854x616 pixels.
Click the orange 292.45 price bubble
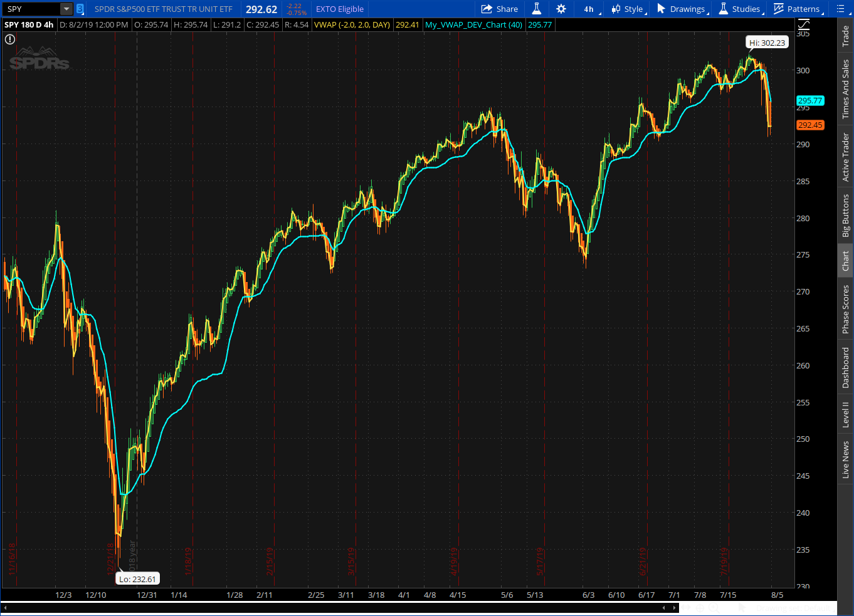click(x=810, y=125)
